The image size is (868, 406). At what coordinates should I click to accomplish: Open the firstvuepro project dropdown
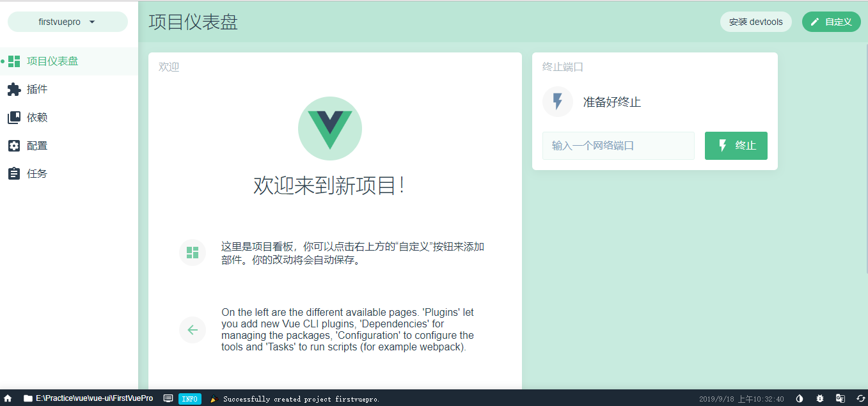coord(68,22)
